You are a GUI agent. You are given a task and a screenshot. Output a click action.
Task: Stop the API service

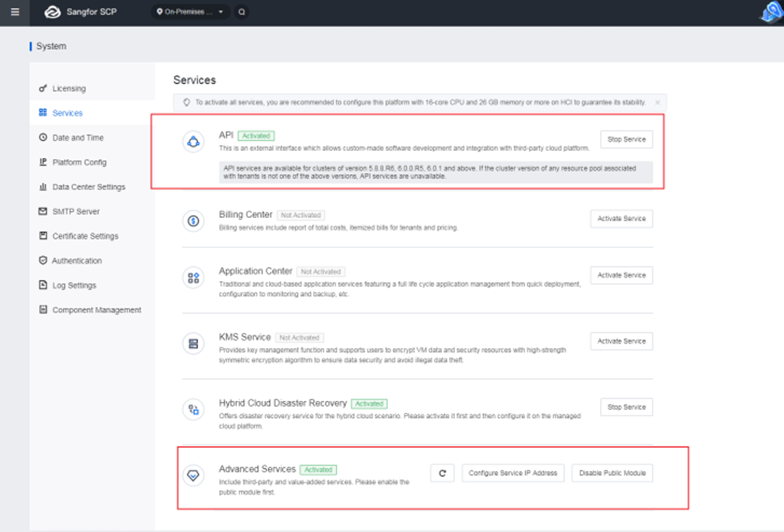point(626,138)
